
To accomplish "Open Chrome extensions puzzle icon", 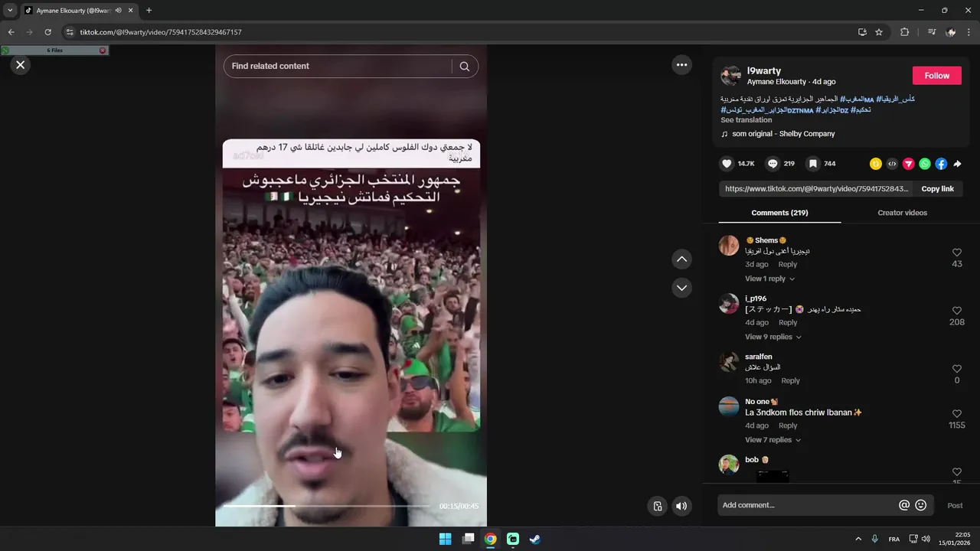I will pos(905,32).
